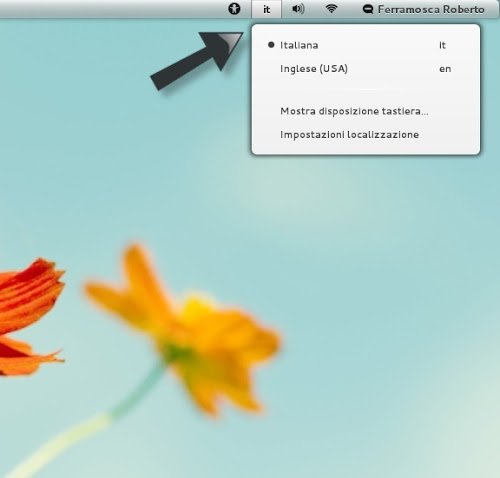Click the empty teal desktop background
This screenshot has height=478, width=500.
coord(383,267)
